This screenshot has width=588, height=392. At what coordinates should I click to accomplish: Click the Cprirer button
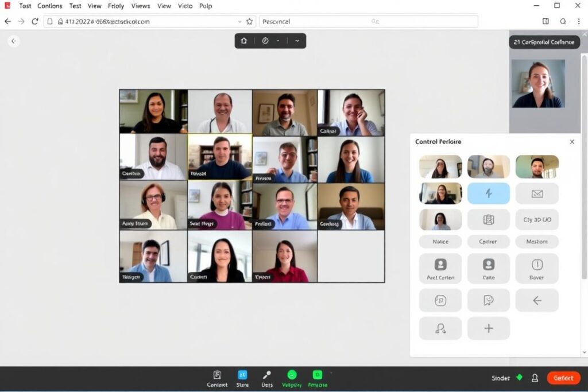coord(488,242)
